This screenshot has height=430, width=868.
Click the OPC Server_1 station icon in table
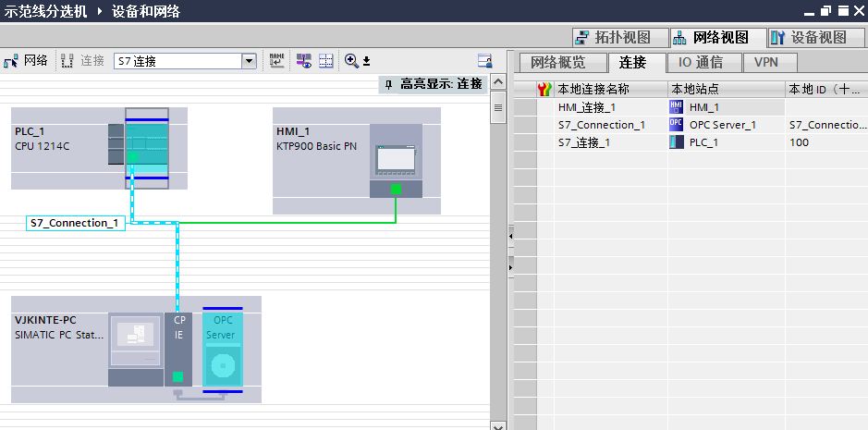677,125
